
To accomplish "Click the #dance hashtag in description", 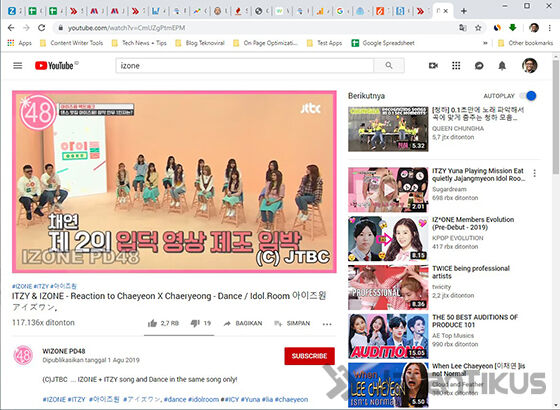I will [175, 399].
